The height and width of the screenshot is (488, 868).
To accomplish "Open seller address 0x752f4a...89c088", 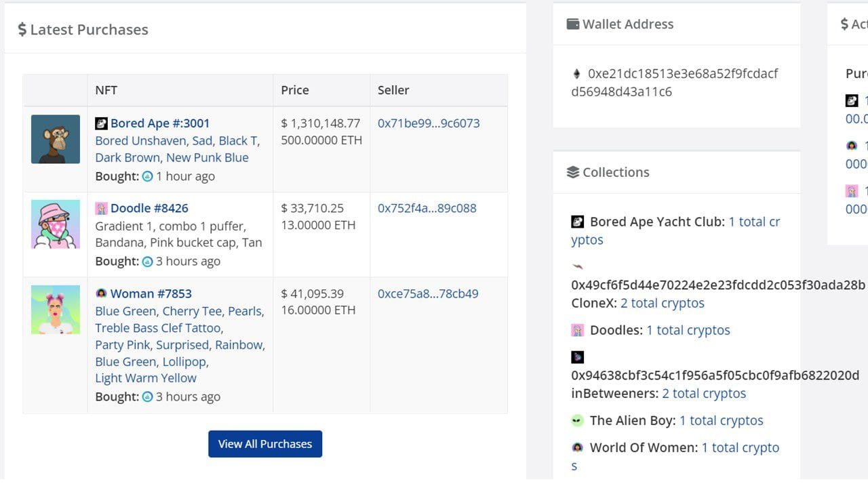I will point(427,208).
